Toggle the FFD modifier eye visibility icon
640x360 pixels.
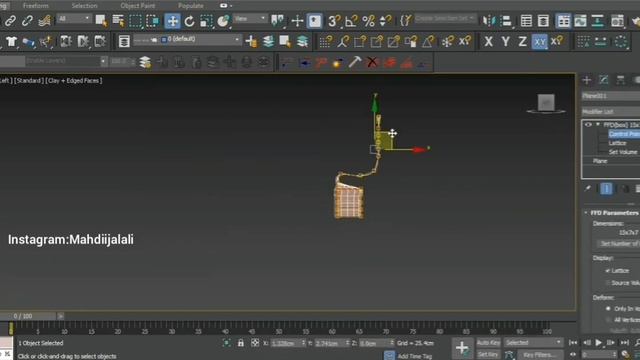pos(588,124)
